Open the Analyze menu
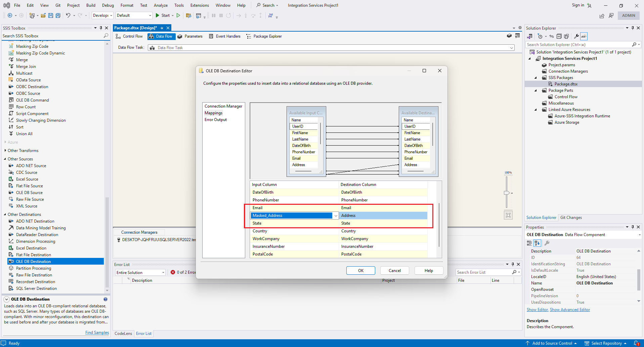 [161, 5]
